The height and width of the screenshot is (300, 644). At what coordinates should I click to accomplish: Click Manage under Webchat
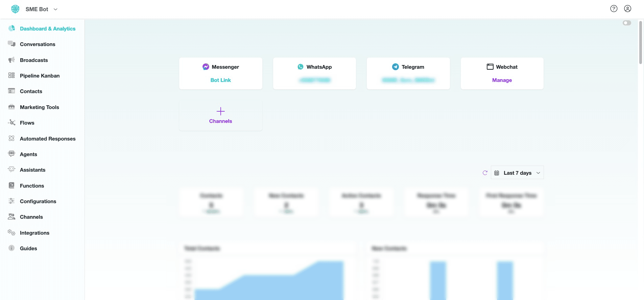(502, 80)
